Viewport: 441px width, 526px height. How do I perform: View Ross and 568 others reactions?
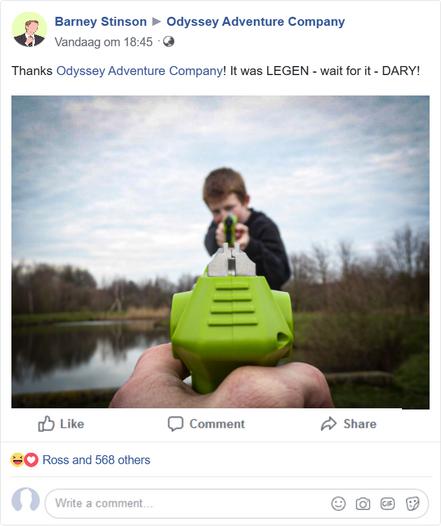point(96,460)
